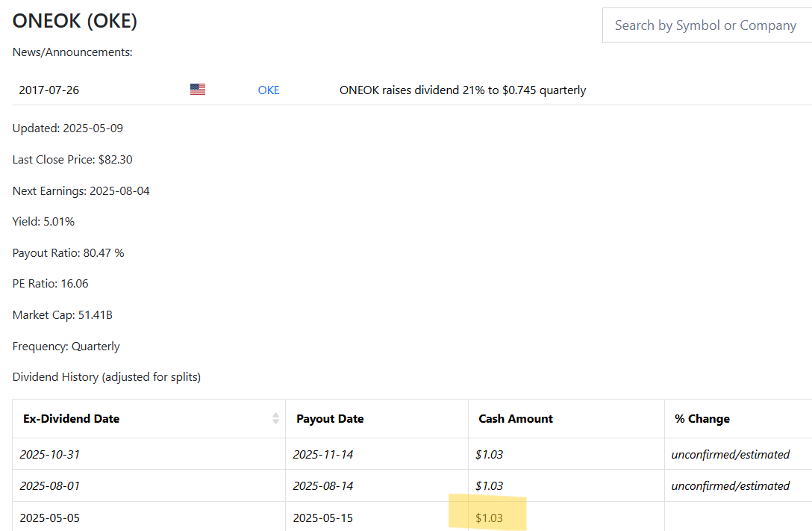Click the Updated: 2025-05-09 line
812x531 pixels.
coord(68,128)
